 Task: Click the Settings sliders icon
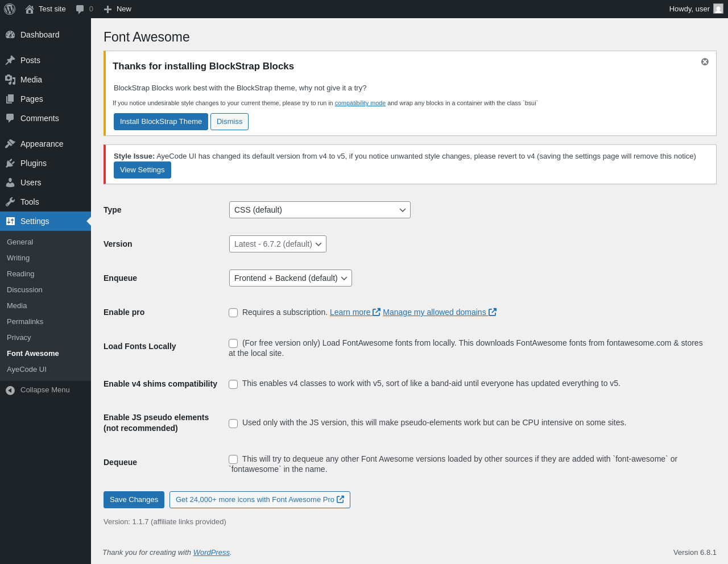pos(10,221)
